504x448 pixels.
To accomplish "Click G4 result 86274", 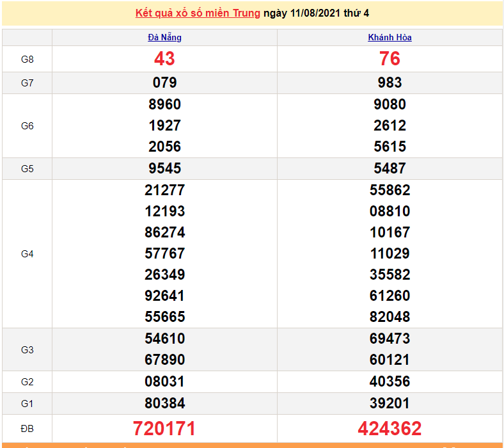I will point(164,232).
